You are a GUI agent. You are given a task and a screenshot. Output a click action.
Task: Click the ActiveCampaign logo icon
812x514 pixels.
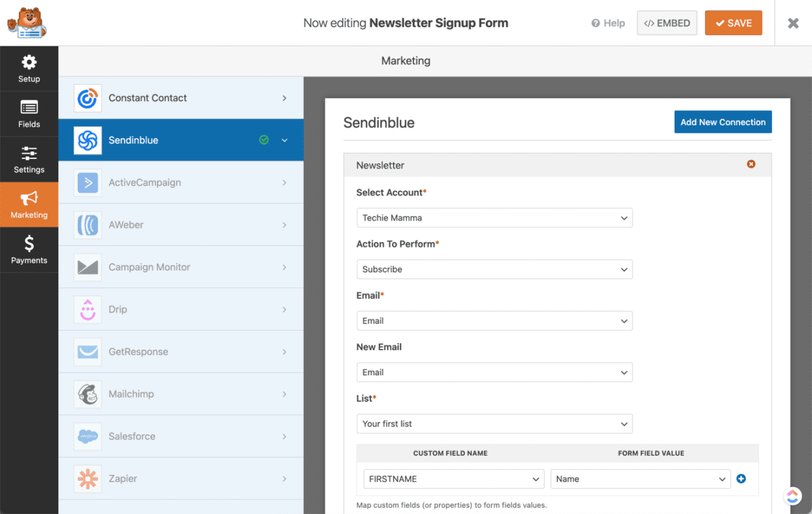coord(87,183)
